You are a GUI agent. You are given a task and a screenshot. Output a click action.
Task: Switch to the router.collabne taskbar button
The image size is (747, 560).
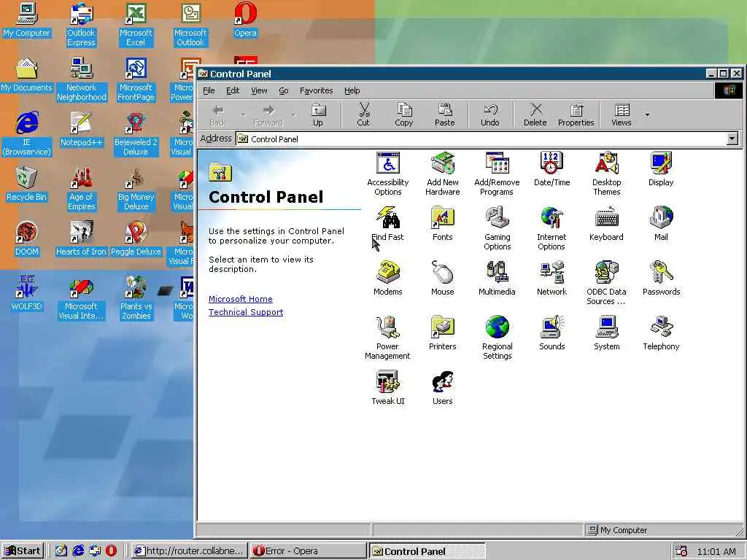189,551
